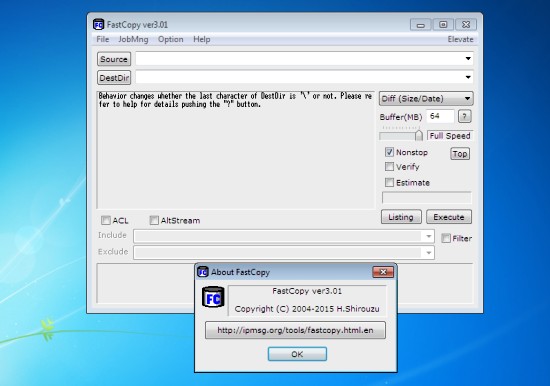Open the Diff (Size/Date) copy mode dropdown
550x386 pixels.
point(426,99)
